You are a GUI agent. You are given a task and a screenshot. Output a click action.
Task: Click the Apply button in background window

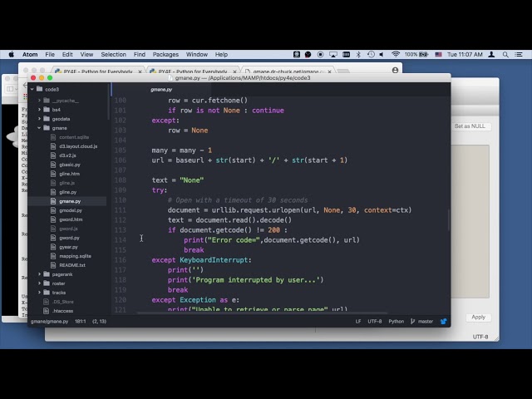pos(478,317)
